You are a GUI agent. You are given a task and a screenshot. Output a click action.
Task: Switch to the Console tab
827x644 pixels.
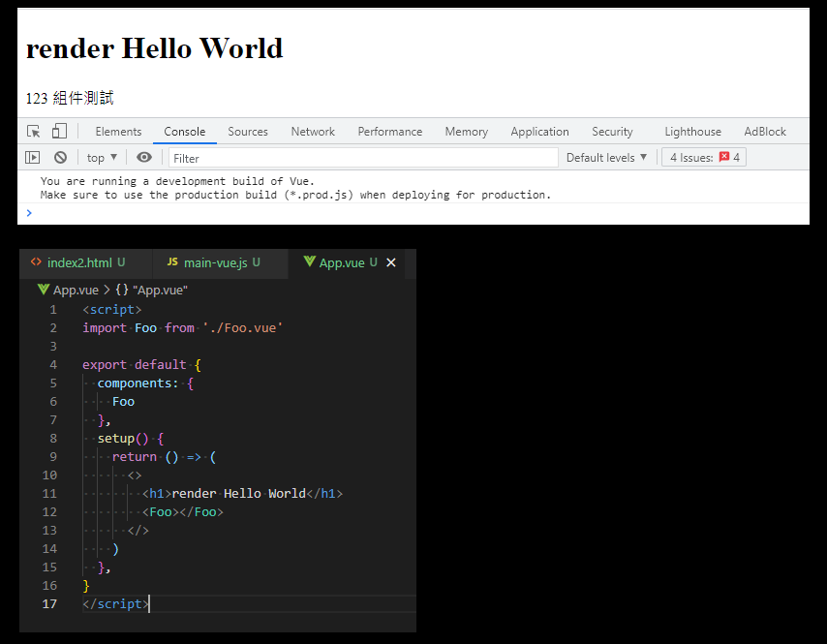[x=185, y=132]
